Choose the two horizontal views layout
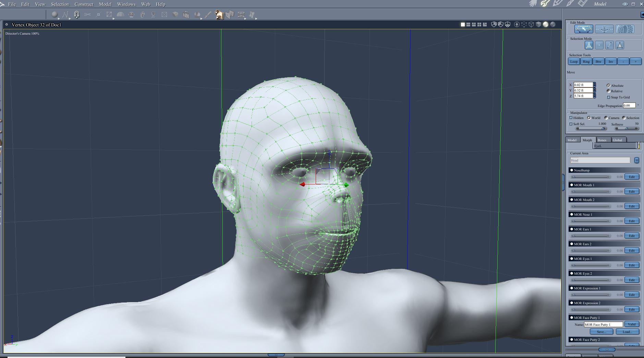 tap(468, 24)
